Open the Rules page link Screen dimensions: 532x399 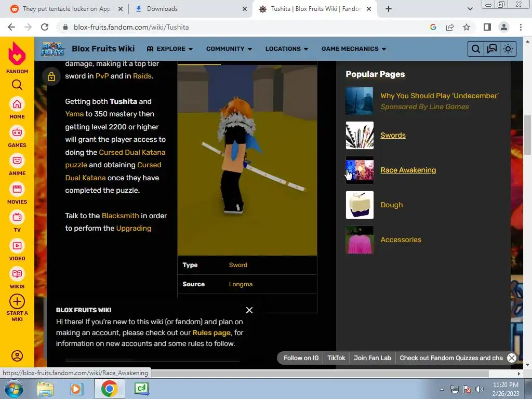(x=211, y=333)
